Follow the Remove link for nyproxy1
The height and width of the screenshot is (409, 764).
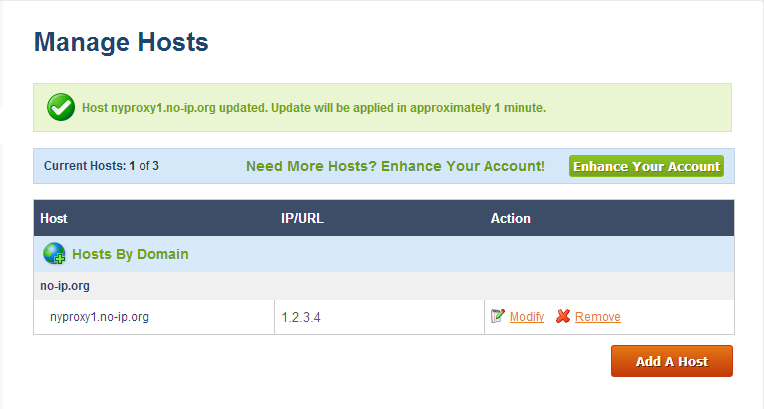tap(597, 317)
